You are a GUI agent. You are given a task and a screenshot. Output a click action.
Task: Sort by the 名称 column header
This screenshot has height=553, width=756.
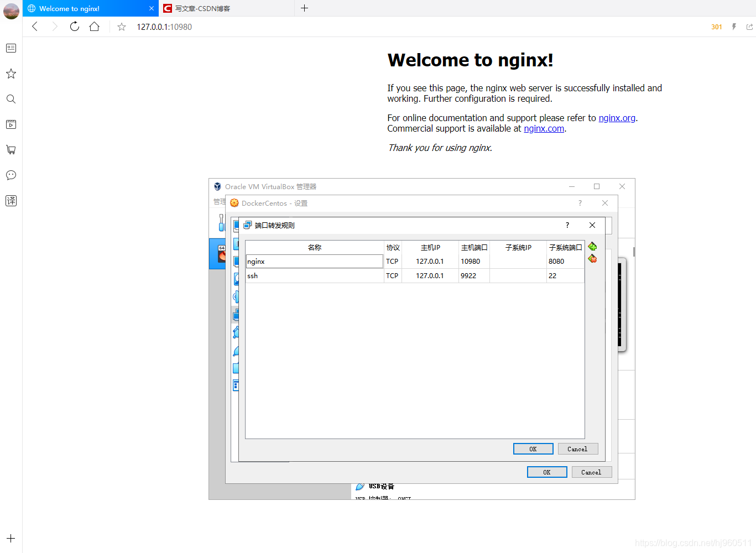(x=315, y=247)
